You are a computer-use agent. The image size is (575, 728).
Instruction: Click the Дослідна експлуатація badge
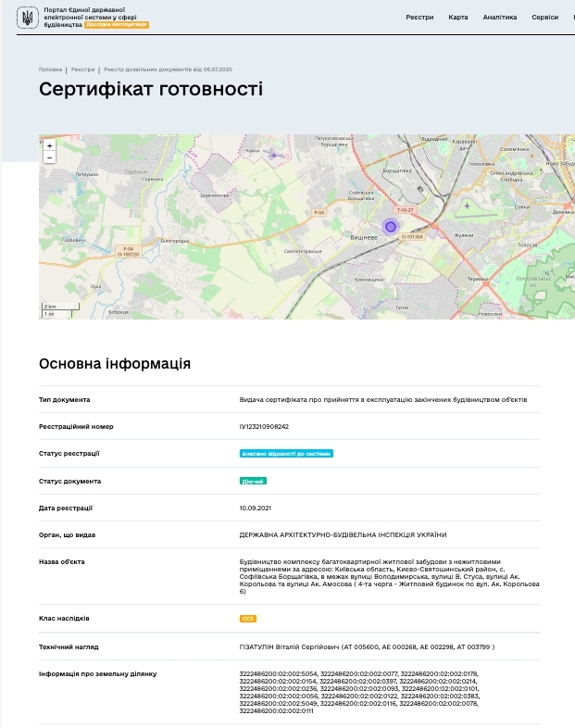click(x=117, y=25)
